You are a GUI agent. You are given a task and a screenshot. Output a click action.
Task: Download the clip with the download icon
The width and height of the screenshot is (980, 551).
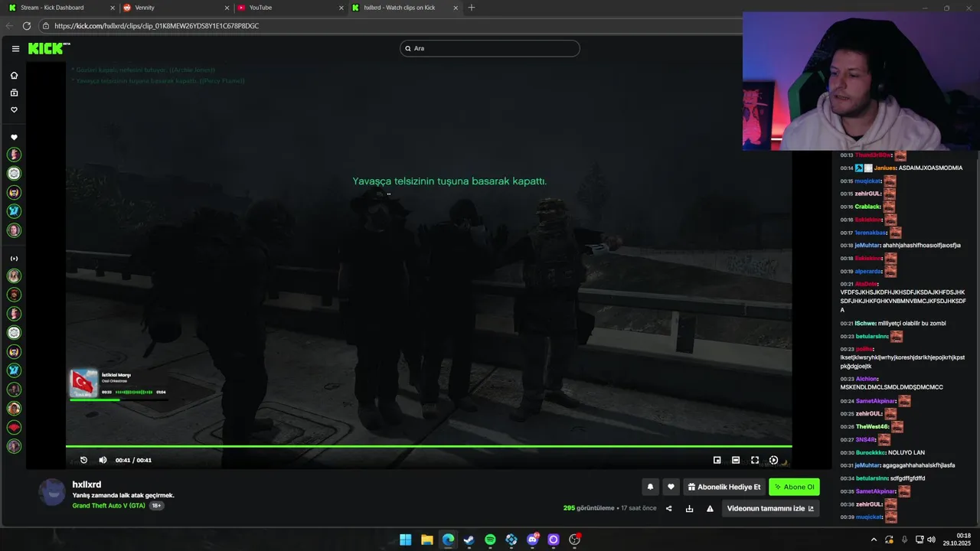point(689,508)
